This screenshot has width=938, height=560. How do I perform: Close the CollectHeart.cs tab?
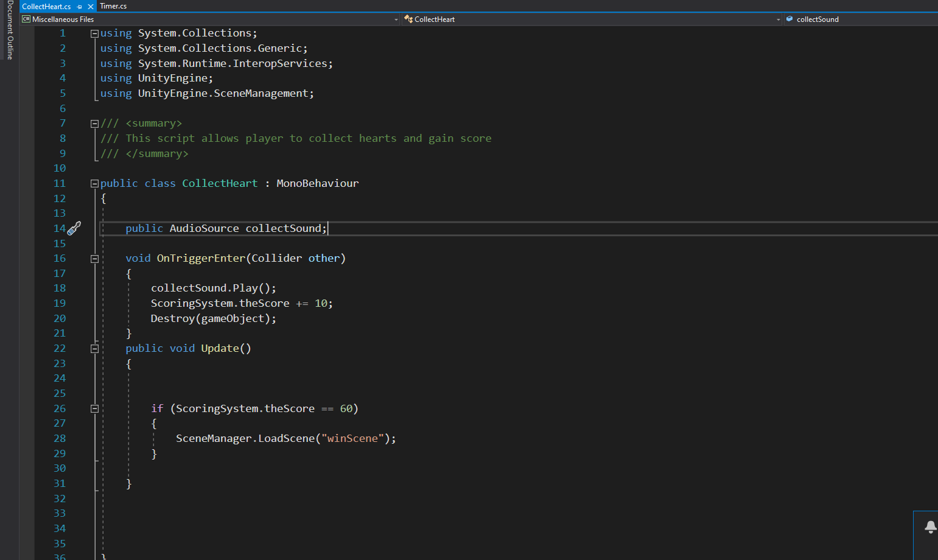tap(91, 7)
